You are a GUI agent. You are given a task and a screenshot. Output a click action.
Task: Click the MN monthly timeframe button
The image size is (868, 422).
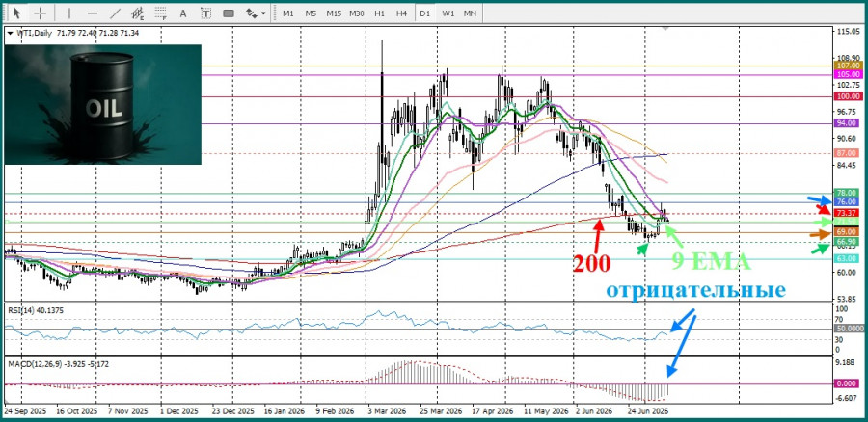(x=470, y=13)
